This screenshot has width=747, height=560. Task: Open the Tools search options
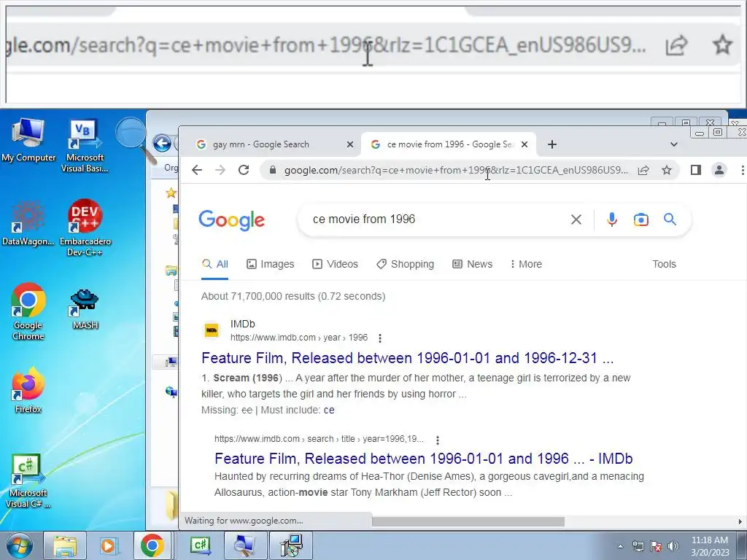pyautogui.click(x=664, y=264)
